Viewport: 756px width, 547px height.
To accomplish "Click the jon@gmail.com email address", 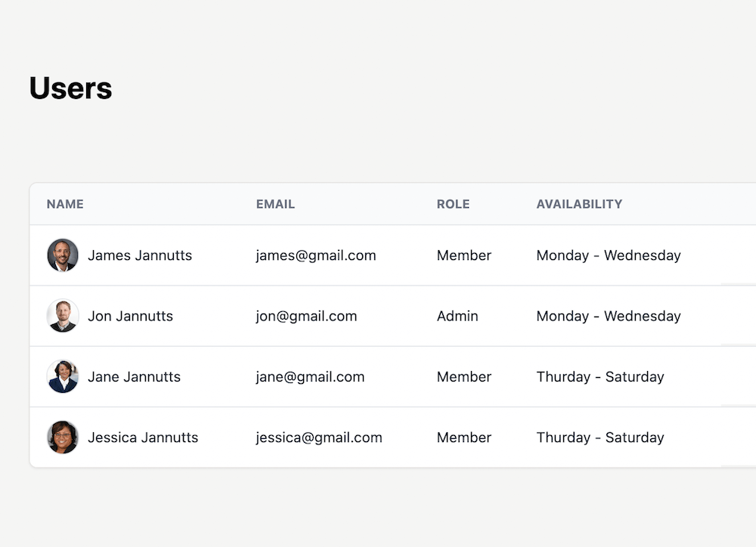I will pos(306,316).
